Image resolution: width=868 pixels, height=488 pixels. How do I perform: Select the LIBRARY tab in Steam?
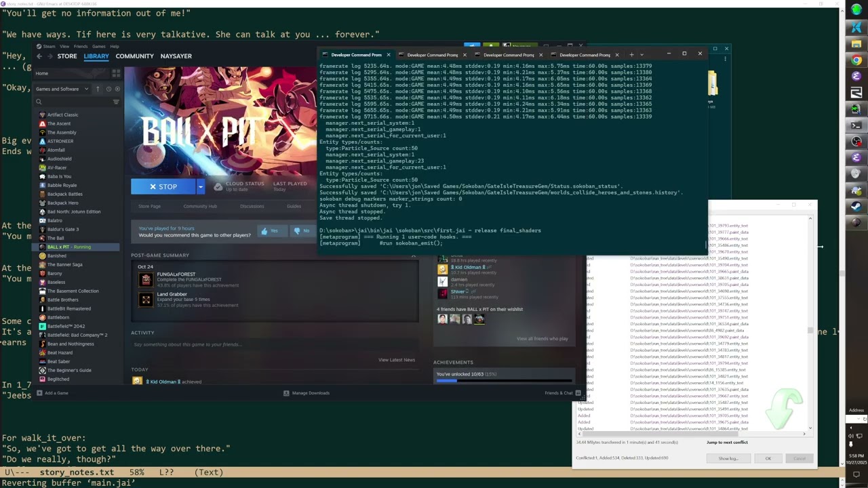click(x=96, y=56)
